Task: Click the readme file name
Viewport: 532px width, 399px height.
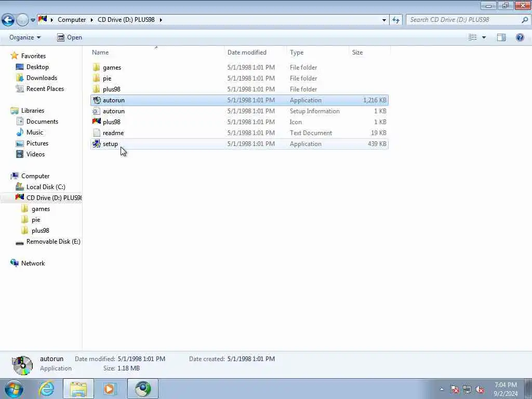Action: (x=113, y=133)
